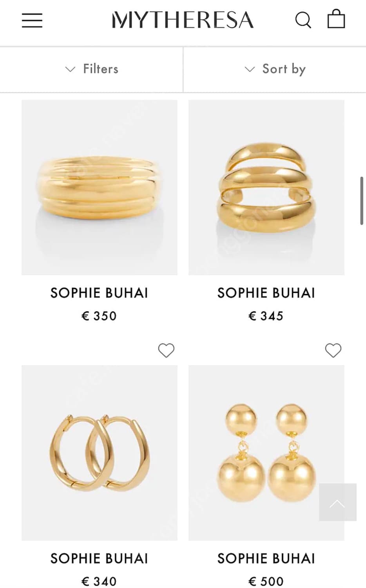
Task: Click the chevron next to Sort by
Action: (250, 69)
